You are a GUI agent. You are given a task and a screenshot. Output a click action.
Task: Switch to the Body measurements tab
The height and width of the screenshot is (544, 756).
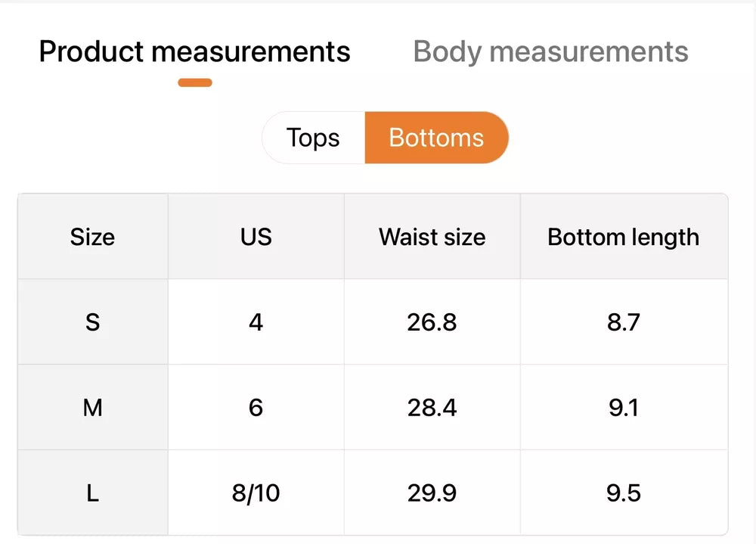point(550,51)
